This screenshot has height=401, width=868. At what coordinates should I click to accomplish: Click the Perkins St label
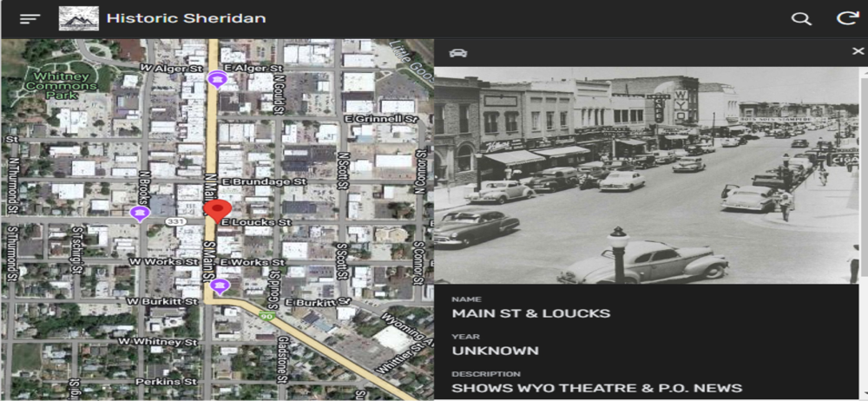click(x=168, y=382)
